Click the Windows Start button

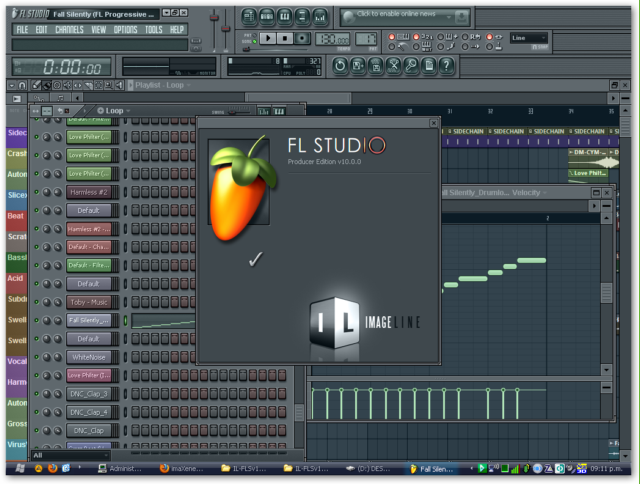(20, 468)
